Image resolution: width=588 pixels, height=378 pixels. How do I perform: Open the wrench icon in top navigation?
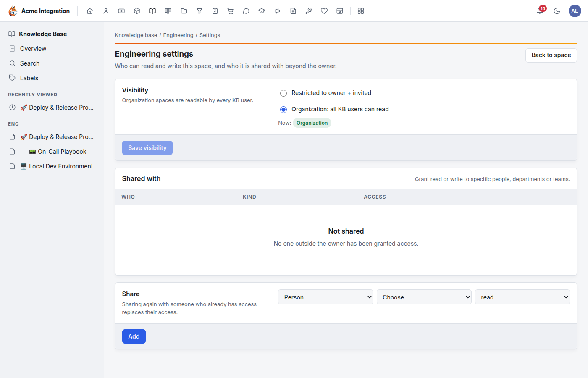tap(309, 11)
